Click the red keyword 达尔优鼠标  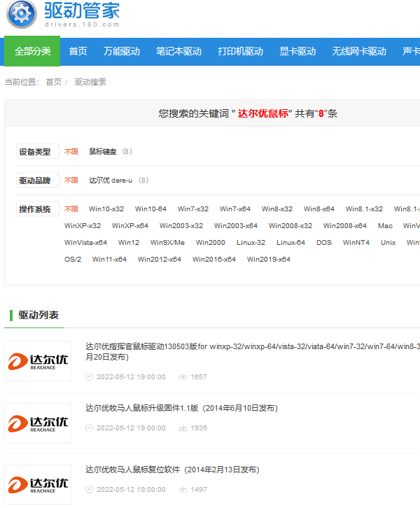(x=262, y=113)
